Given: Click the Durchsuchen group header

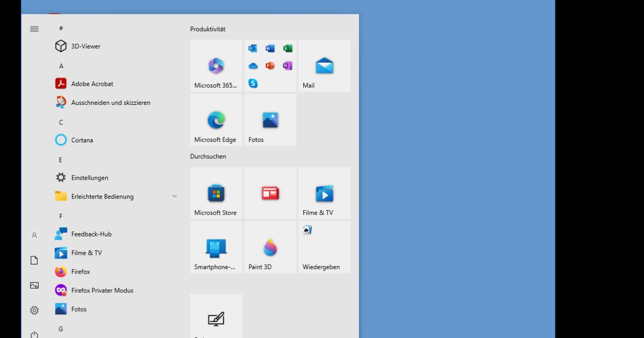Looking at the screenshot, I should [x=208, y=156].
